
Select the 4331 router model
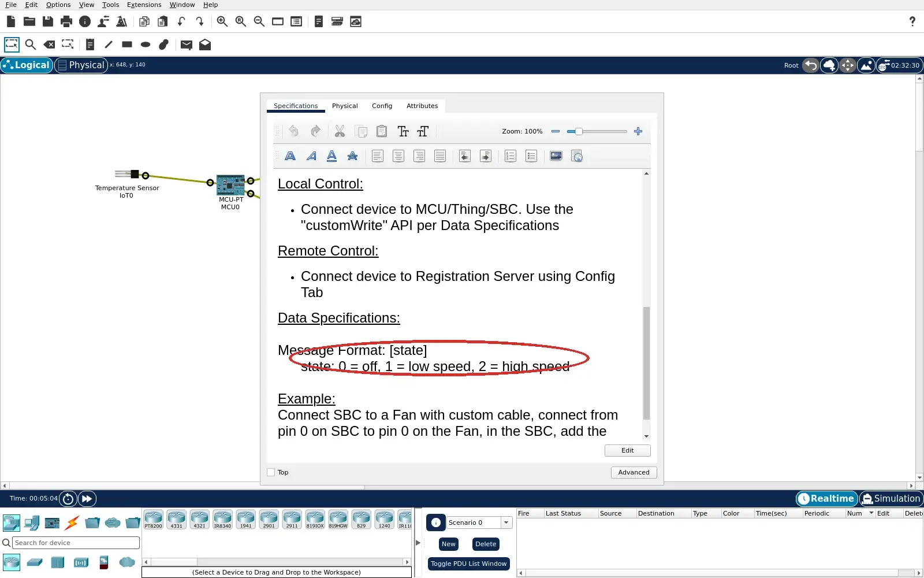[176, 520]
